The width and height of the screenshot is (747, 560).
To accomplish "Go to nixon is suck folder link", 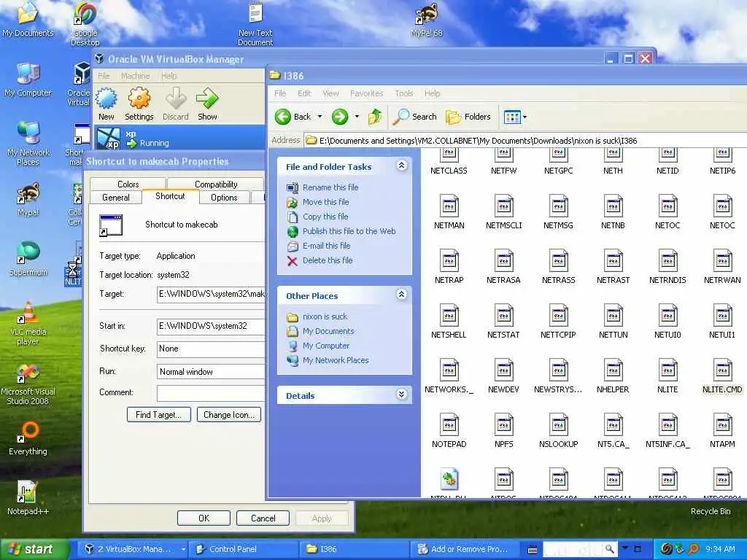I will point(325,316).
